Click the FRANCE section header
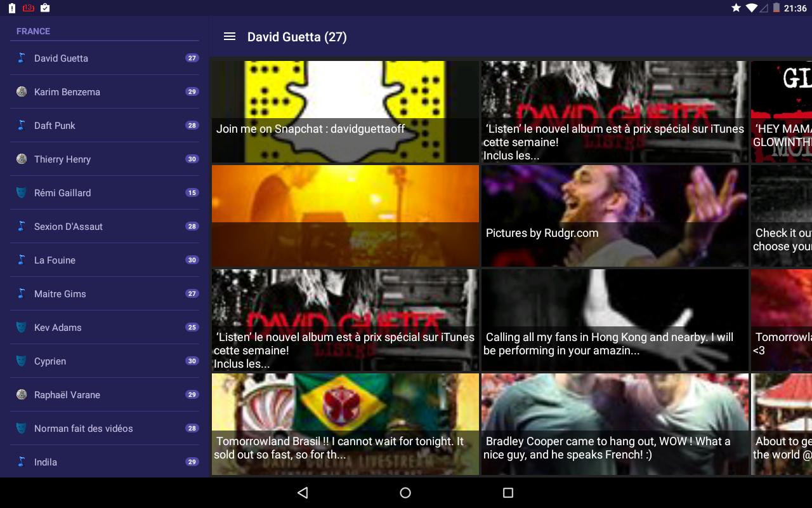The width and height of the screenshot is (812, 508). (x=33, y=31)
